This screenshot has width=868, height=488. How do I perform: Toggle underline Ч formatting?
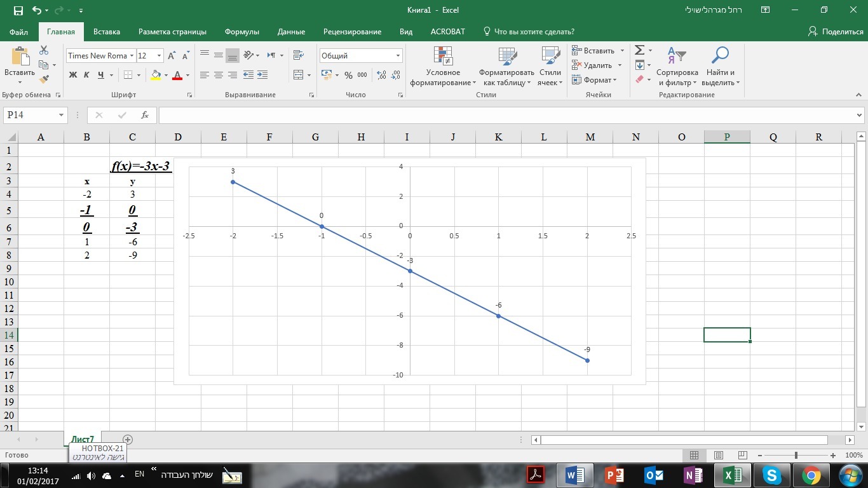[x=101, y=75]
